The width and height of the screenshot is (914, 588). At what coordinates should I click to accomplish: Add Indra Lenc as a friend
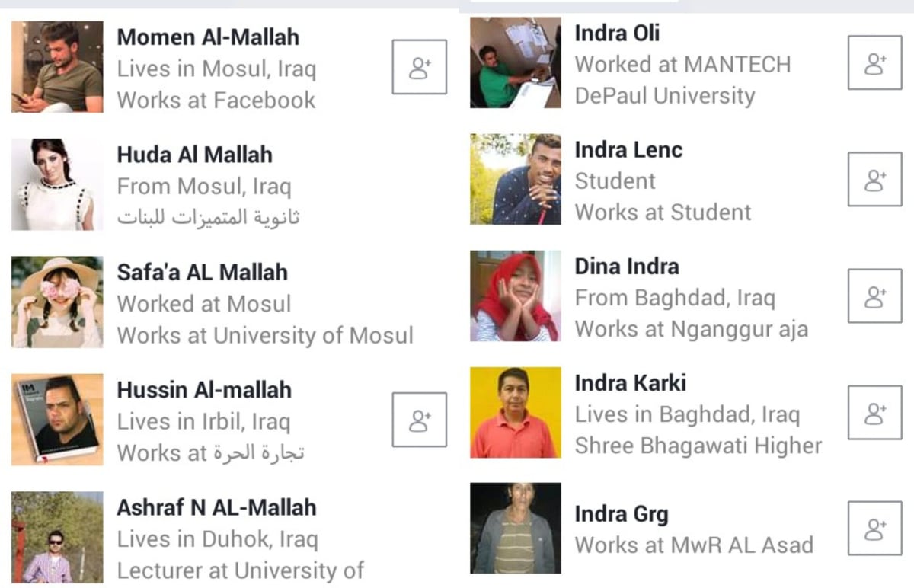tap(875, 179)
